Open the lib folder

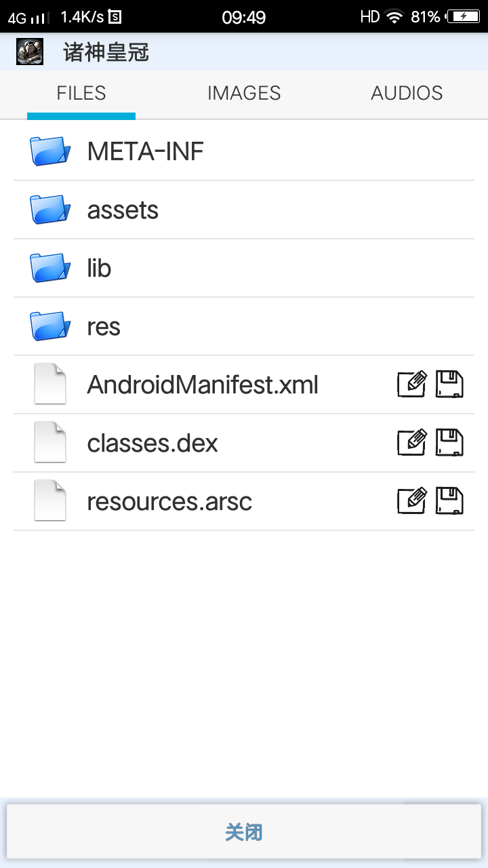pos(244,268)
